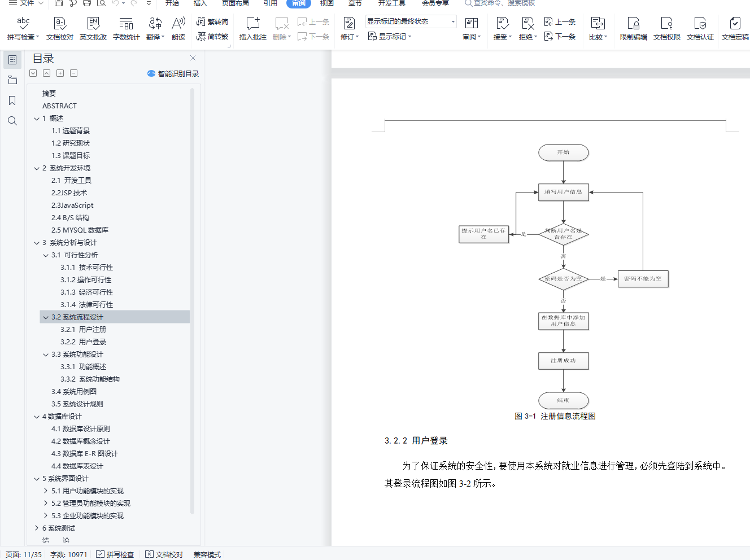Open the 文档校对 proofreading tool in ribbon
Image resolution: width=750 pixels, height=560 pixels.
point(60,28)
